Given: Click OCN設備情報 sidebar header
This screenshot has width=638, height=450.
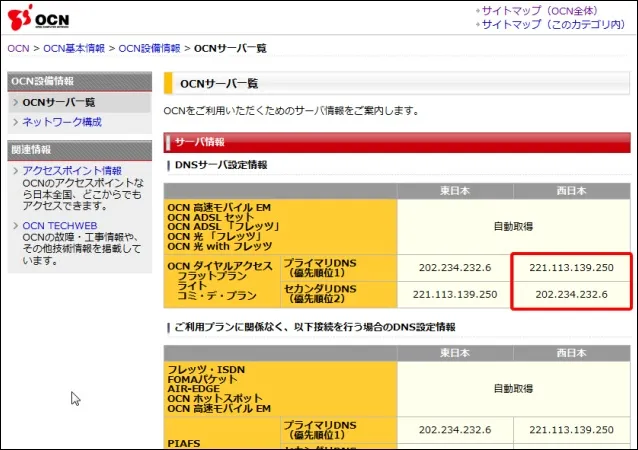Looking at the screenshot, I should point(80,81).
